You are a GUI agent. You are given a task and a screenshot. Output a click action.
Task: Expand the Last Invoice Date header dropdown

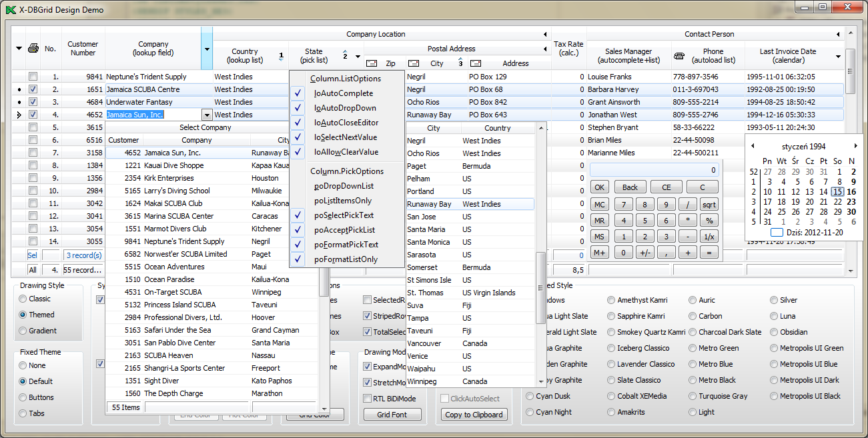pos(839,56)
